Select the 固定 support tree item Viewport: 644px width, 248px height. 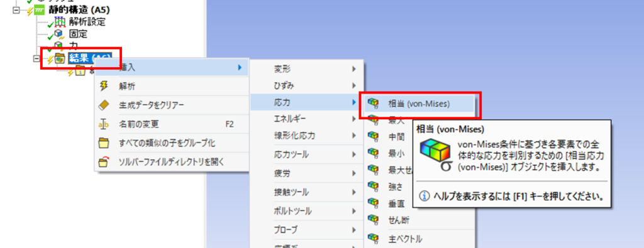click(x=78, y=34)
